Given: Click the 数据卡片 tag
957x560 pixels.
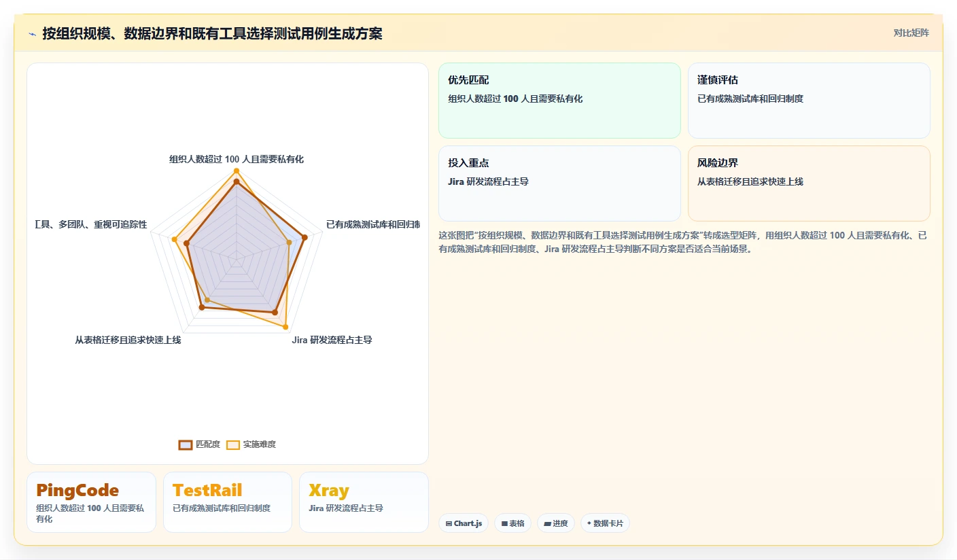Looking at the screenshot, I should coord(605,523).
